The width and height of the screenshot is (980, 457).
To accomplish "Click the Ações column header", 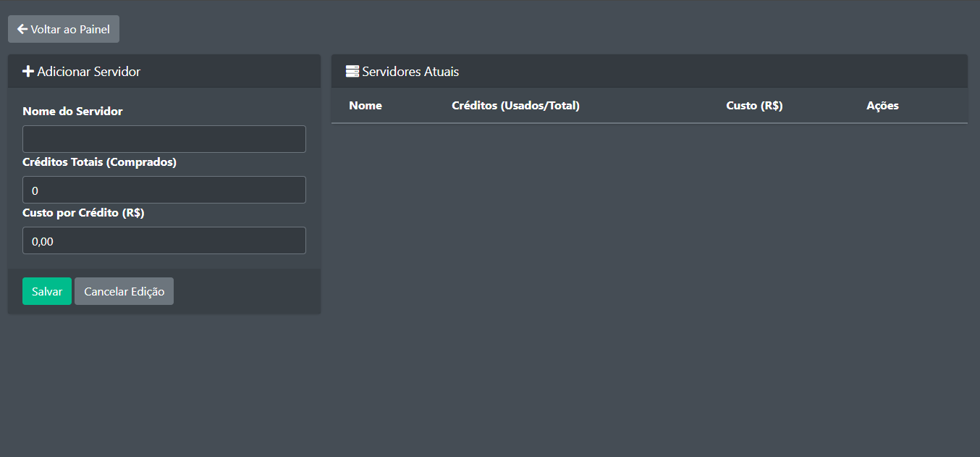I will pos(882,106).
